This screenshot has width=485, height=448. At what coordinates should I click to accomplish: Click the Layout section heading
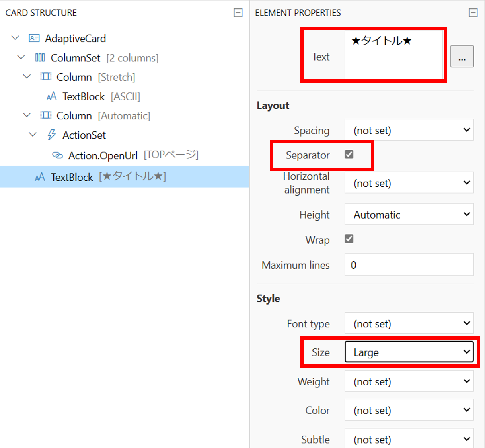[273, 105]
